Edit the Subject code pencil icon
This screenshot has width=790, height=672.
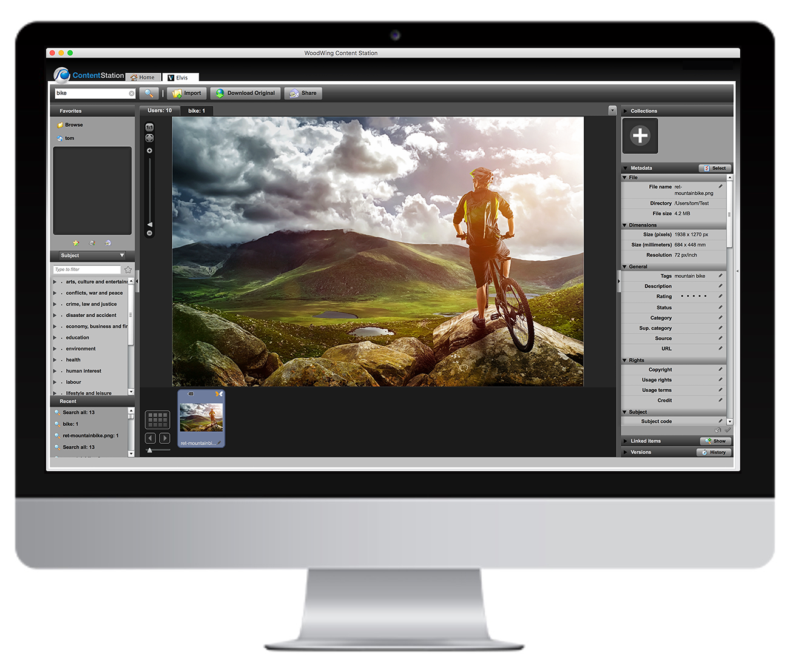point(720,421)
